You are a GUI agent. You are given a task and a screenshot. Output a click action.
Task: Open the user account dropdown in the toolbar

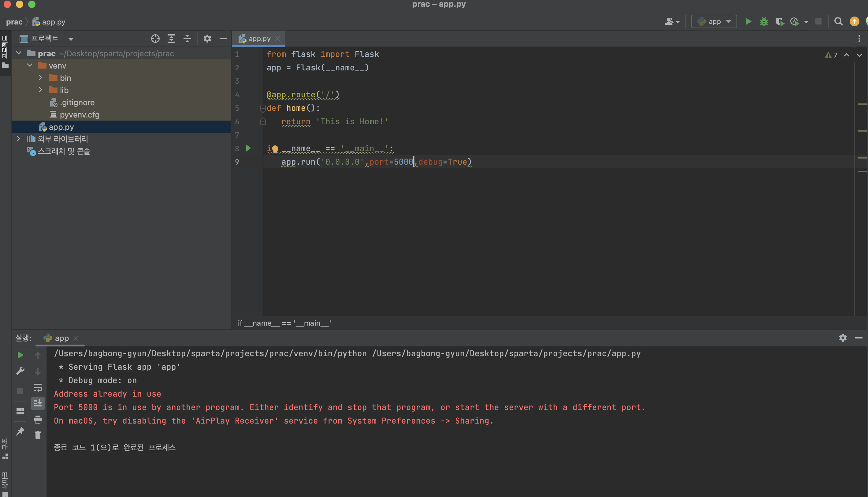[672, 22]
